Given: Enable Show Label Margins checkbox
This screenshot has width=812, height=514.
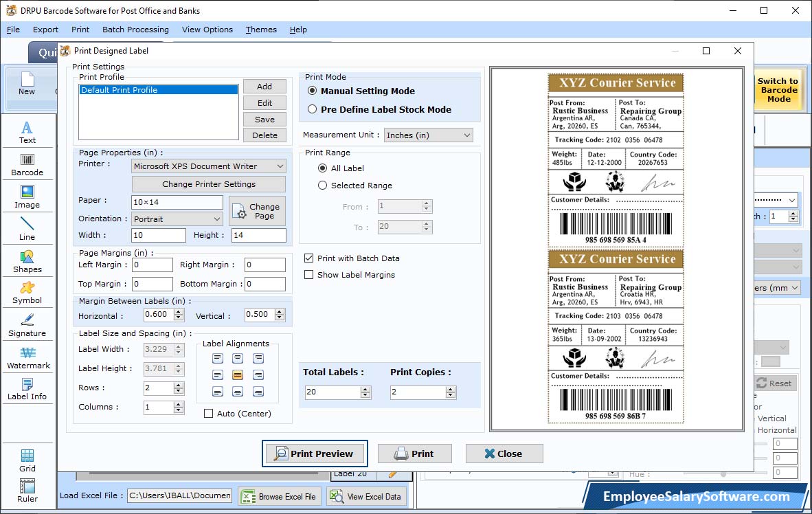Looking at the screenshot, I should point(308,275).
